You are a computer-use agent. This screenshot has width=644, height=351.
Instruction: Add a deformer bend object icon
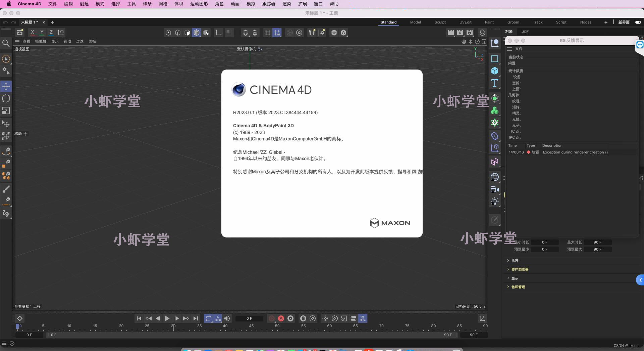click(x=495, y=136)
